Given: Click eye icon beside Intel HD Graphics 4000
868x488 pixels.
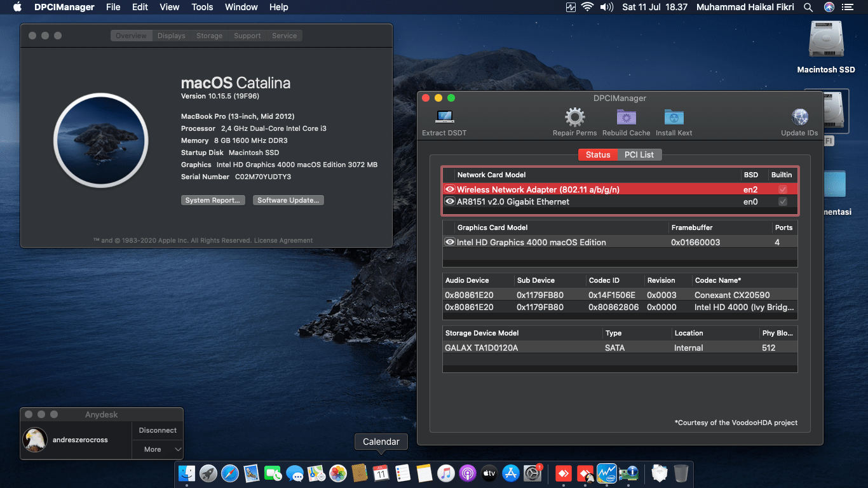Looking at the screenshot, I should pos(450,242).
